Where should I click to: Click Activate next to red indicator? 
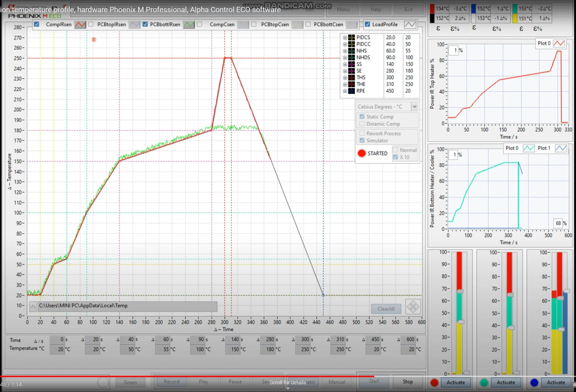456,383
